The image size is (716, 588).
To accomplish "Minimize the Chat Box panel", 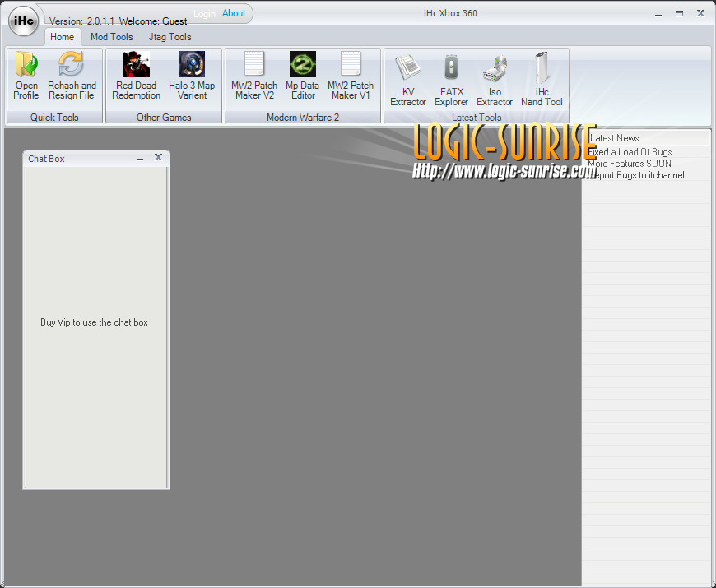I will pyautogui.click(x=140, y=158).
